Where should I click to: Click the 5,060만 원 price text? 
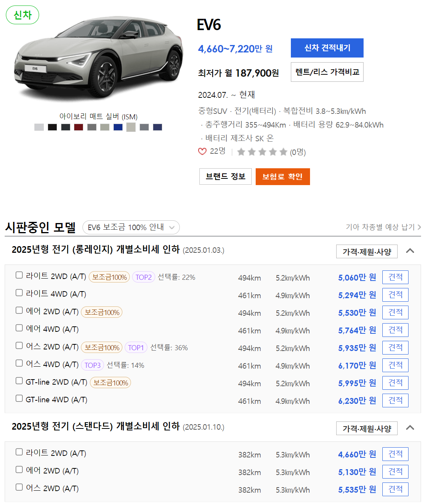(357, 277)
